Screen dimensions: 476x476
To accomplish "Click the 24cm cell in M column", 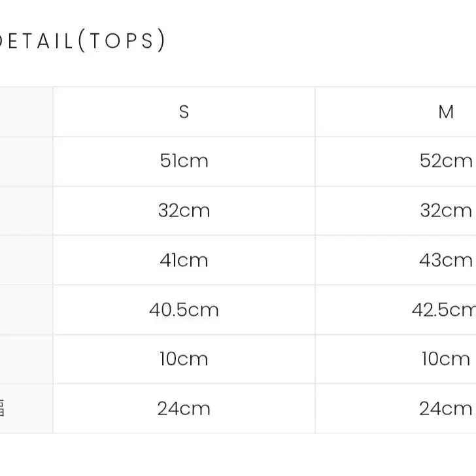I will (x=446, y=409).
